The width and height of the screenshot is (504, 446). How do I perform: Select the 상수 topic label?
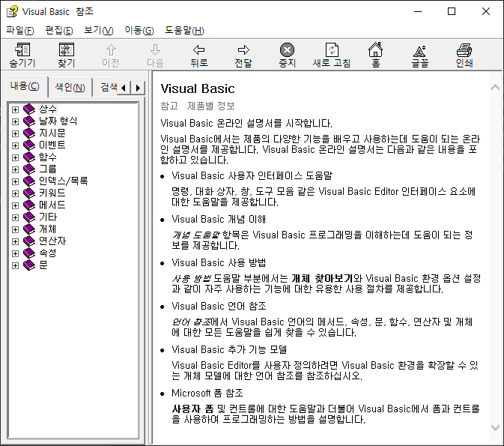(x=48, y=109)
